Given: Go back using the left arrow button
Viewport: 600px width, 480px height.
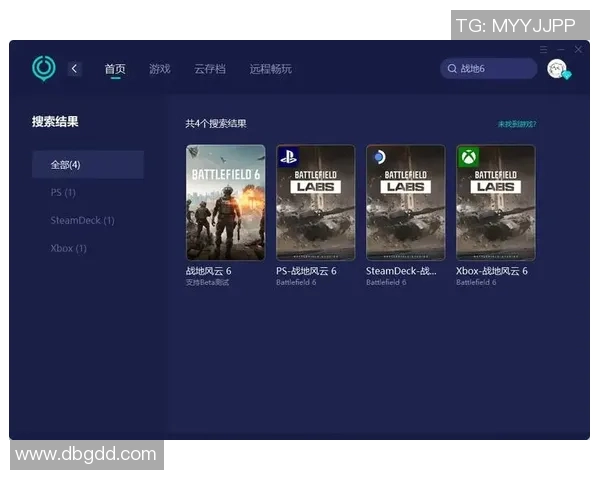Looking at the screenshot, I should click(x=75, y=68).
